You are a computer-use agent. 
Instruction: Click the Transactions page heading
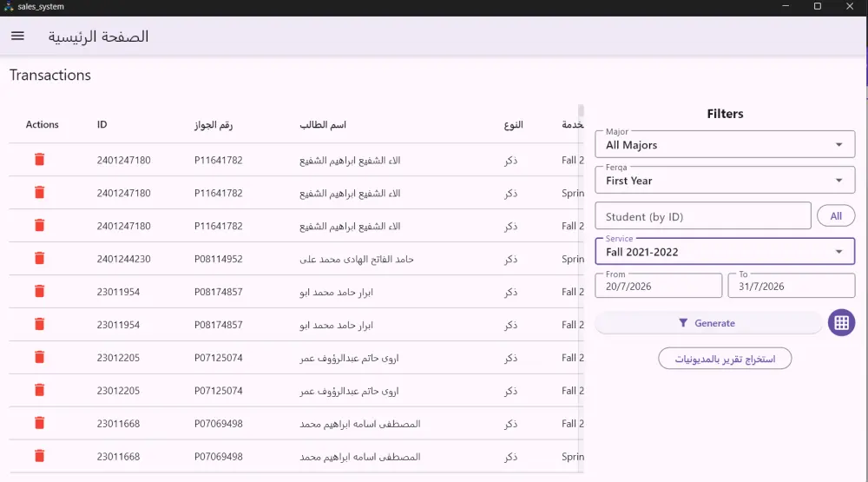pyautogui.click(x=49, y=75)
